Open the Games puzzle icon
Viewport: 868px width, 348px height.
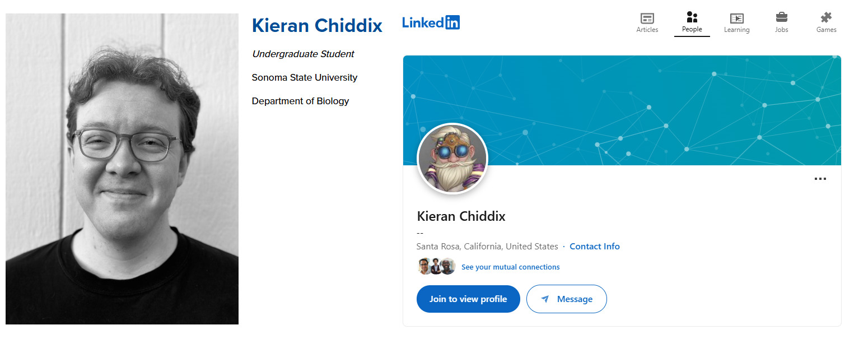point(826,22)
